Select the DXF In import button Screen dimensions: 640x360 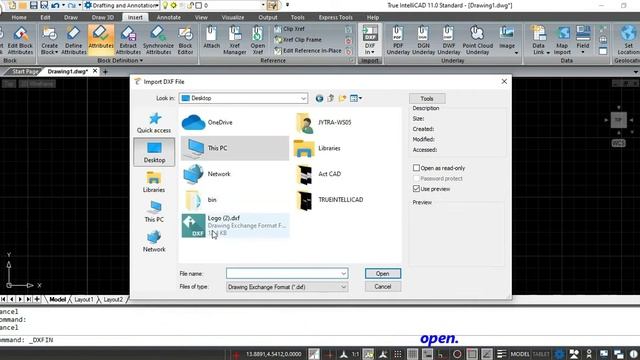pos(370,40)
